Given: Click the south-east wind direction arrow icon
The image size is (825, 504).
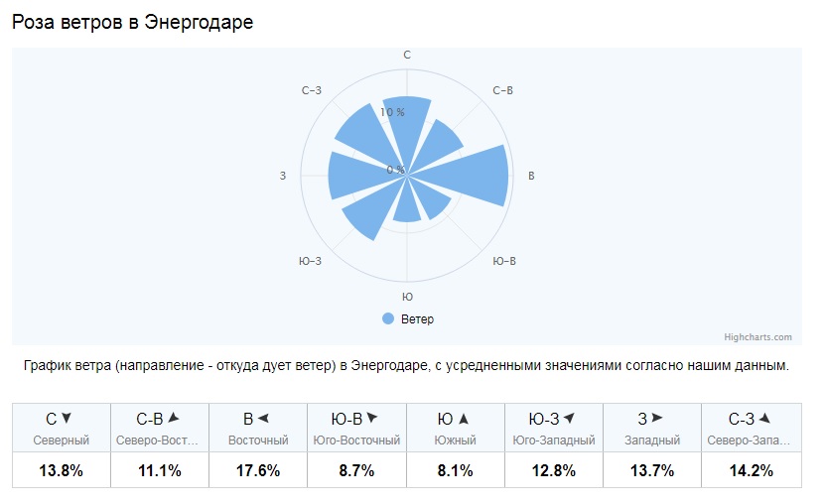Looking at the screenshot, I should coord(372,419).
